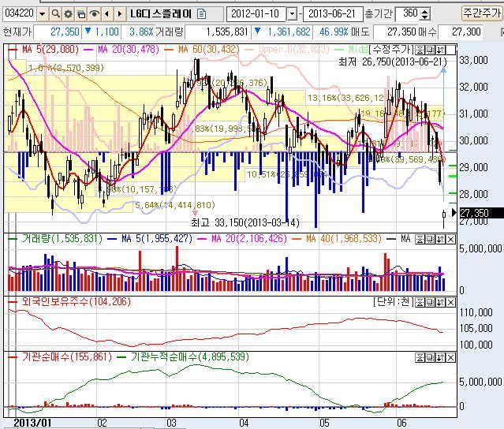Screen dimensions: 504x429
Task: Click the window layout icon beside the gear
Action: [x=81, y=14]
